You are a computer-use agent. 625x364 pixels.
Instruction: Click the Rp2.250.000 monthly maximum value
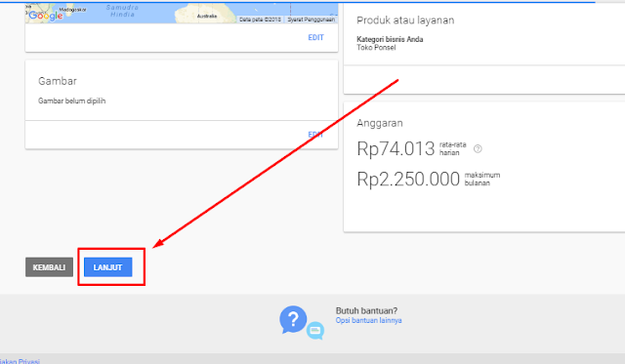tap(408, 179)
